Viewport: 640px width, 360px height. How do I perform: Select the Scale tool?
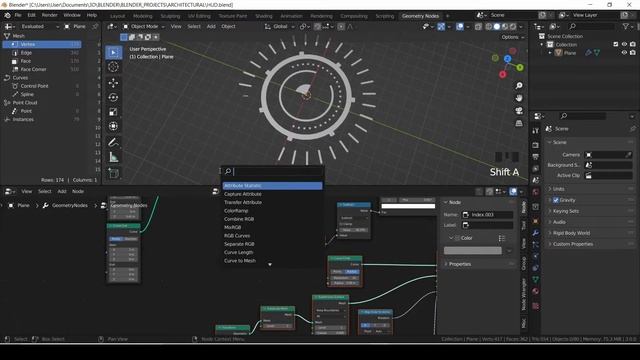coord(113,112)
